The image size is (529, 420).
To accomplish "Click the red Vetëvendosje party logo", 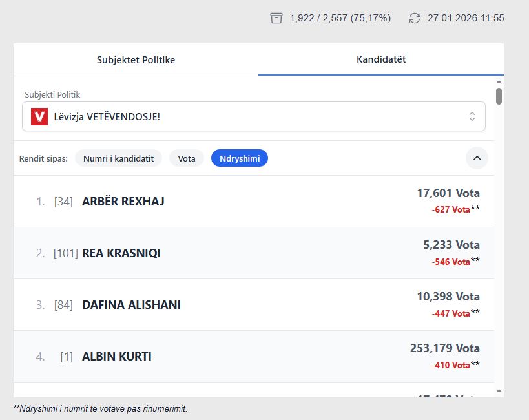I will coord(39,116).
